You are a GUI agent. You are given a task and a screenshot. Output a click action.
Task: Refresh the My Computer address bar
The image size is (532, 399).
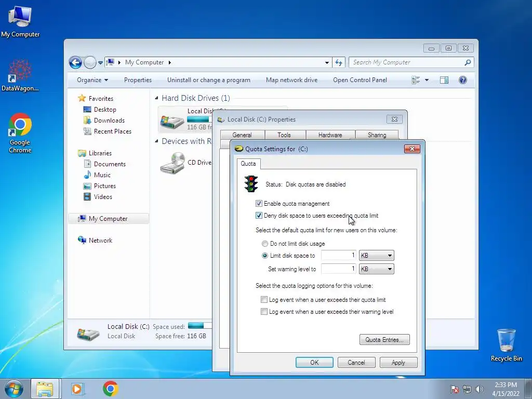339,62
